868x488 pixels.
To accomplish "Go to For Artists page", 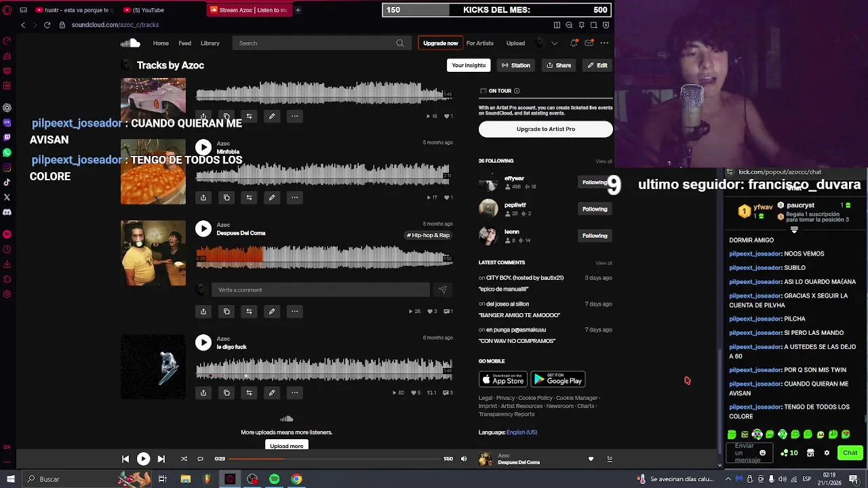I will (480, 43).
